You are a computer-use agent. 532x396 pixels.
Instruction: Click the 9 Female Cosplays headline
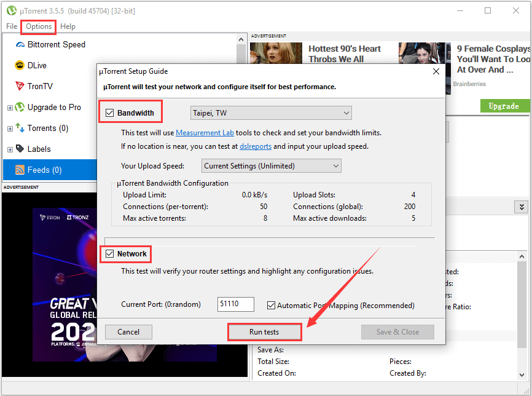[494, 59]
